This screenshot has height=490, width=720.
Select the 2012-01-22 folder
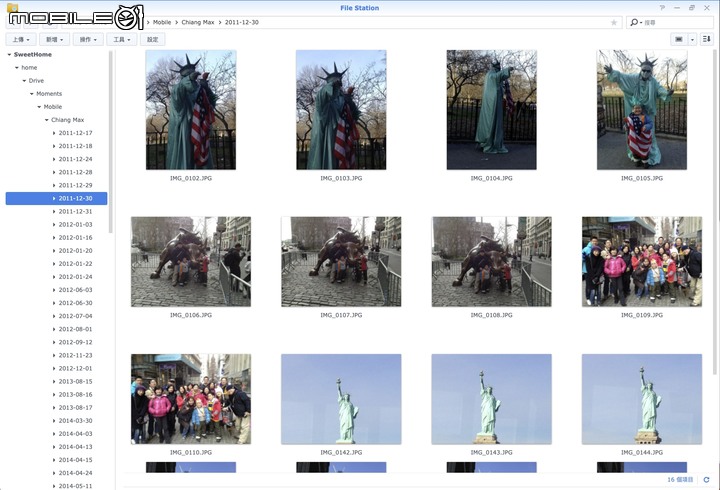click(75, 264)
